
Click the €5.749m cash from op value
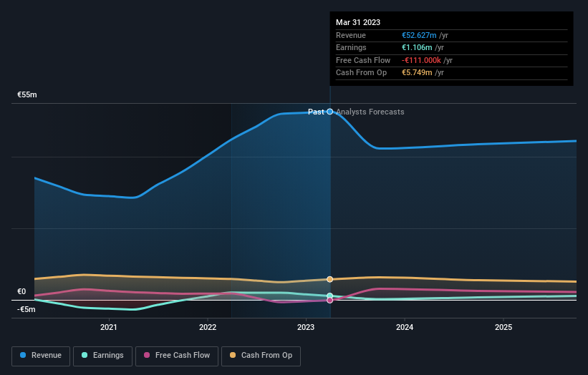417,73
